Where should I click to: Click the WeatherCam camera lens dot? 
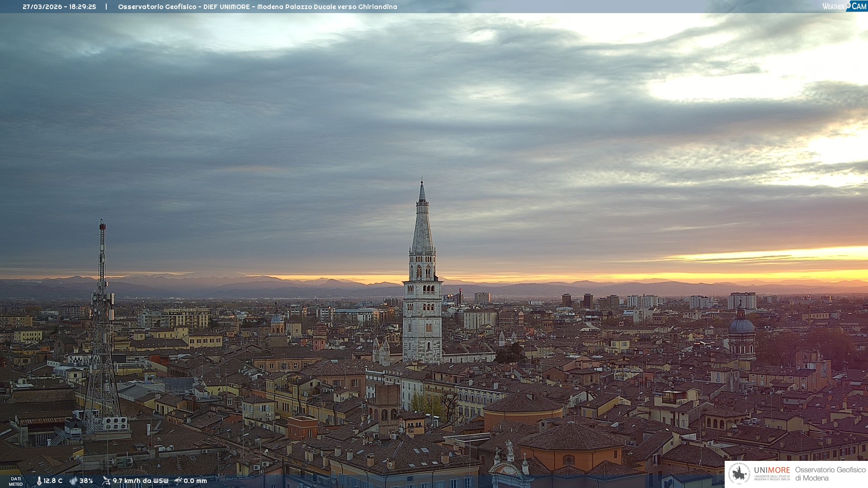click(849, 5)
